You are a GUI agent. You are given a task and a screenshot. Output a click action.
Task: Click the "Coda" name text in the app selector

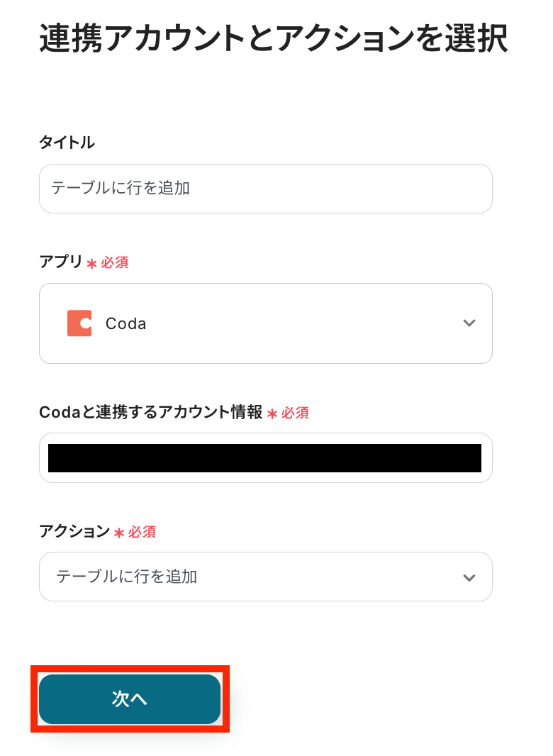[125, 323]
